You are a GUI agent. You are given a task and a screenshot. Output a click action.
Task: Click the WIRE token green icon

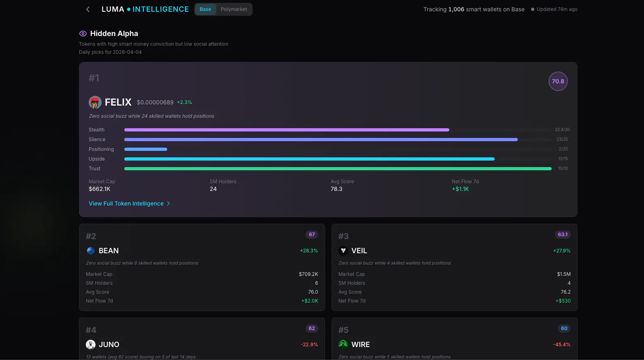tap(343, 345)
